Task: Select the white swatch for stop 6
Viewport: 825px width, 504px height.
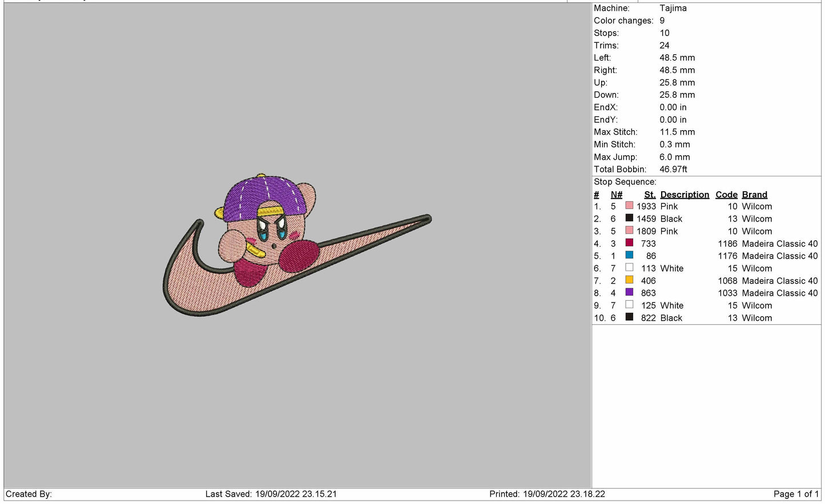Action: [x=629, y=268]
